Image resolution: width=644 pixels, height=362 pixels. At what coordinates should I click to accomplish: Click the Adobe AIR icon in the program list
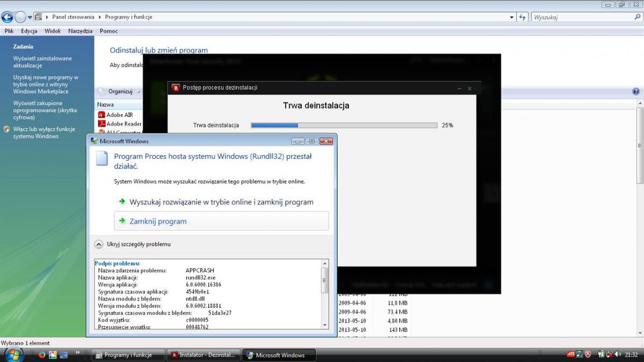(x=101, y=115)
